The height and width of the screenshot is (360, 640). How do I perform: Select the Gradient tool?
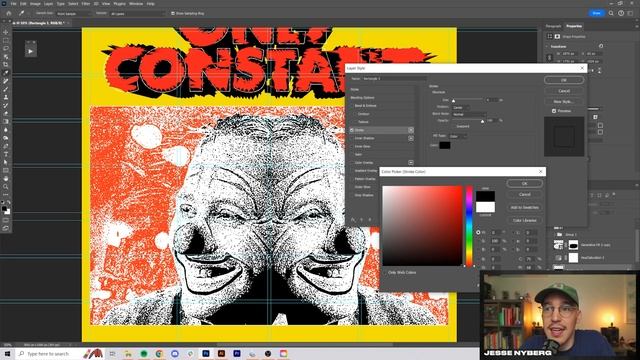(x=6, y=122)
